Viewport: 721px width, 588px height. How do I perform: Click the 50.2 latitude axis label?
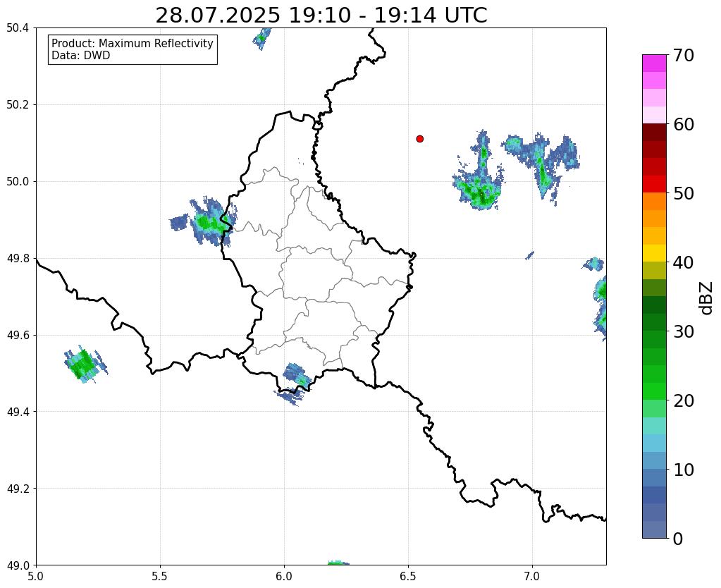pos(18,105)
